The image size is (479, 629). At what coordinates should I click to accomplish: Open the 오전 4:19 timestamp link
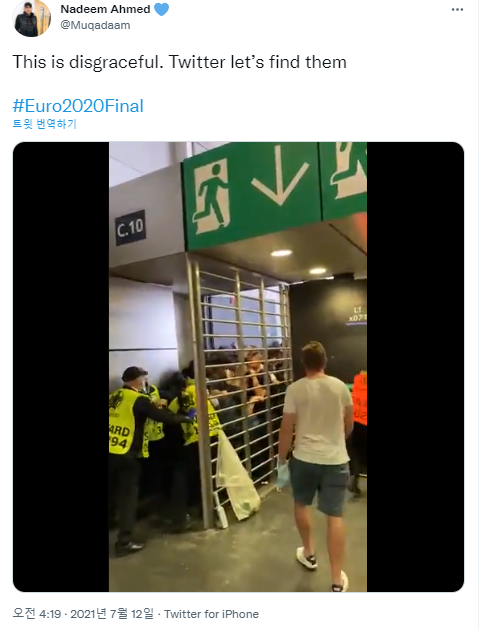(37, 613)
